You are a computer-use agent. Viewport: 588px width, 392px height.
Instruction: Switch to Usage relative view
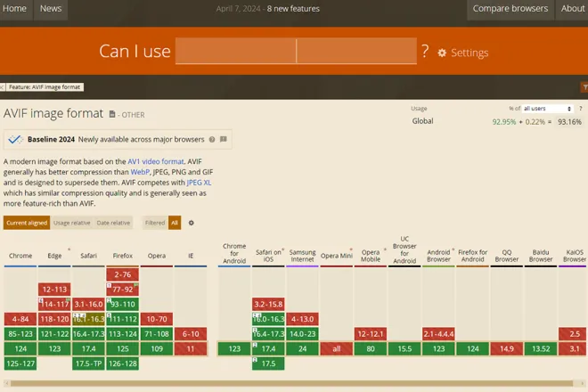[x=72, y=223]
